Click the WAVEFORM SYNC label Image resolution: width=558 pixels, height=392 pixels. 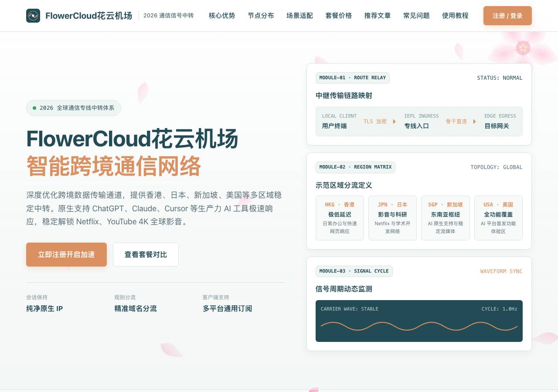coord(501,271)
